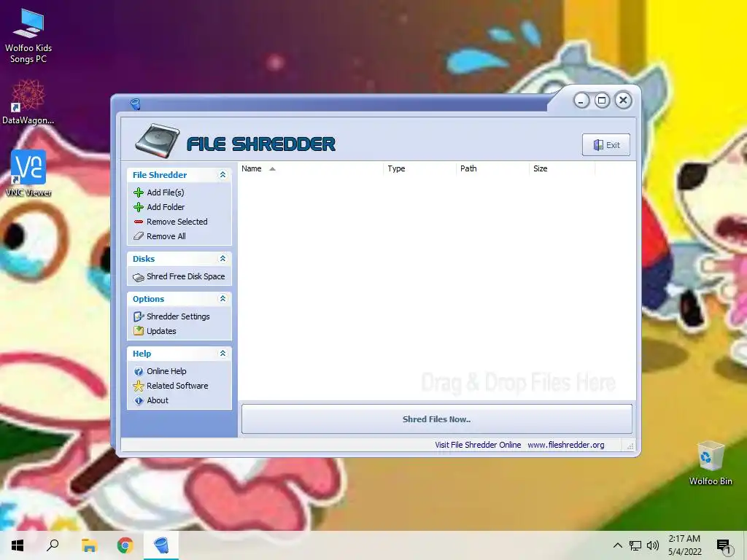
Task: Open File Explorer from the taskbar
Action: pos(89,545)
